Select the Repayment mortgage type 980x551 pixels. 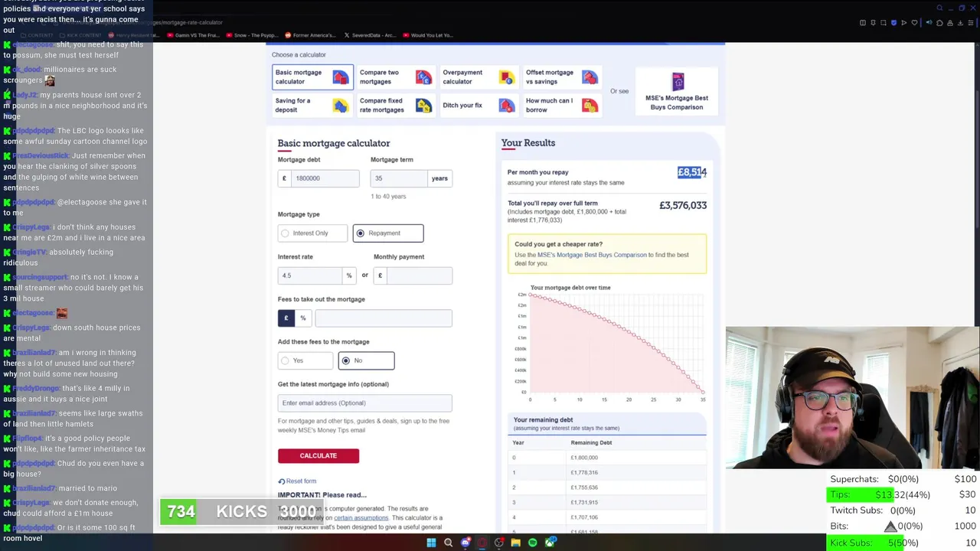pos(388,233)
